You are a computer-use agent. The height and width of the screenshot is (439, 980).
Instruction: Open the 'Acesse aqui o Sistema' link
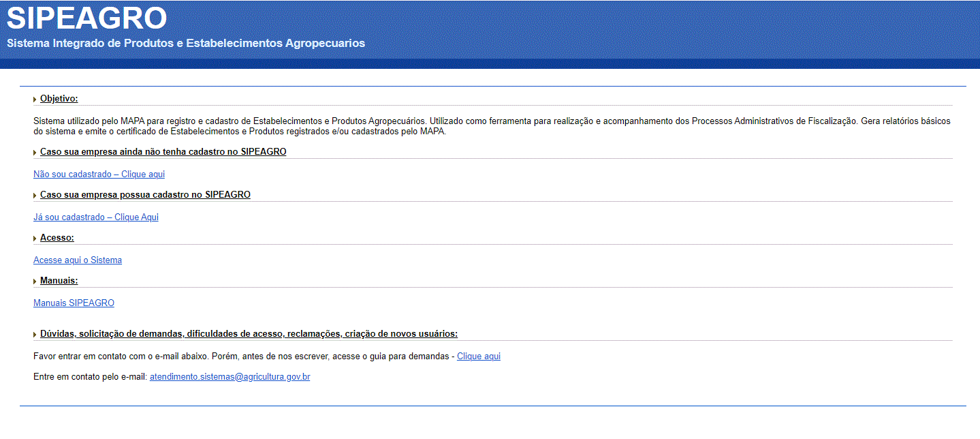click(78, 260)
